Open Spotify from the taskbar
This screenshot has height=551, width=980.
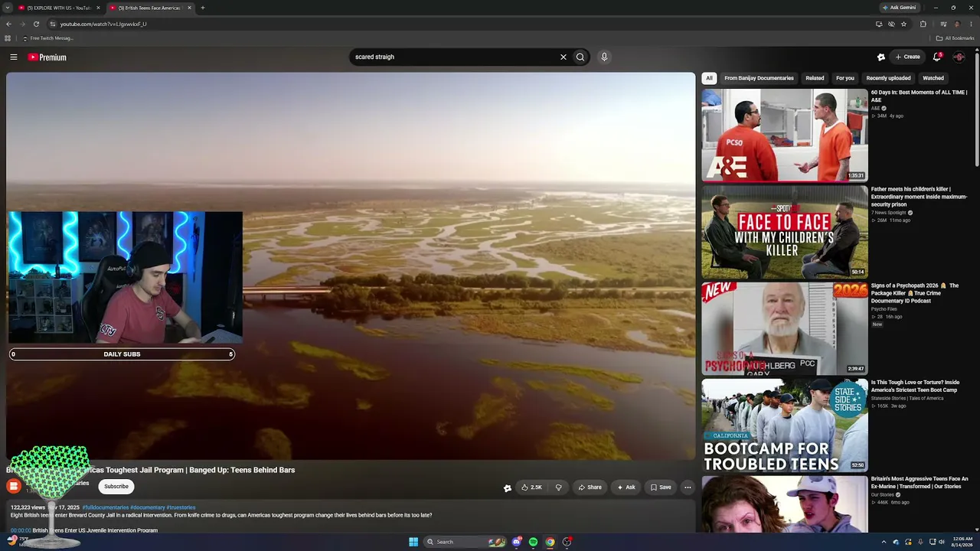[x=534, y=542]
